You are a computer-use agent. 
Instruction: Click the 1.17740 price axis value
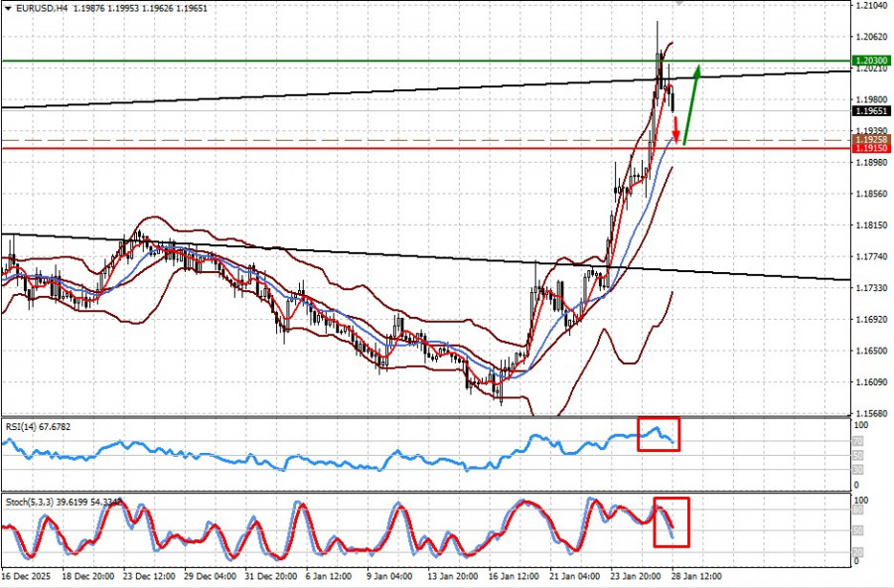872,256
